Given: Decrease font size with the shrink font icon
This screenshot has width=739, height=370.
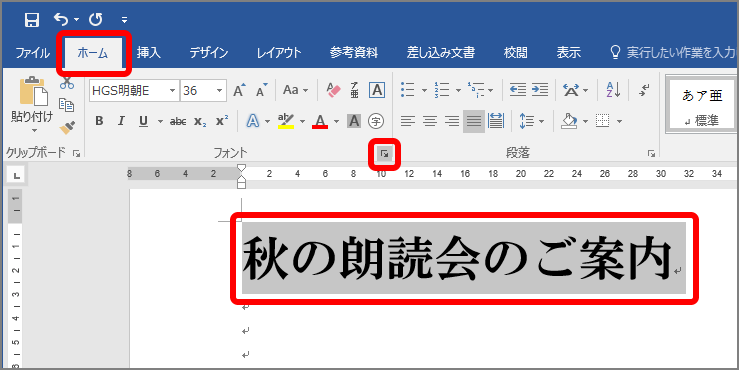Looking at the screenshot, I should click(x=262, y=90).
